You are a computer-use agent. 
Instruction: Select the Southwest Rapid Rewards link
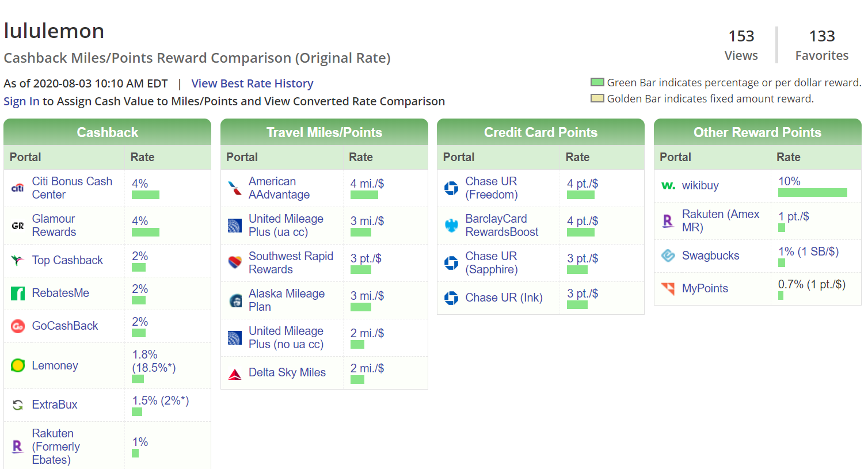pos(291,263)
